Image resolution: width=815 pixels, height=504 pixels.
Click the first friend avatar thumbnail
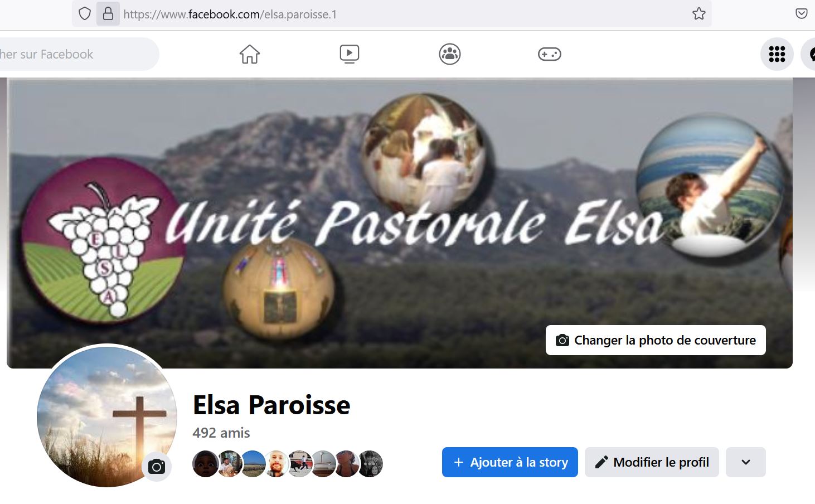coord(205,464)
